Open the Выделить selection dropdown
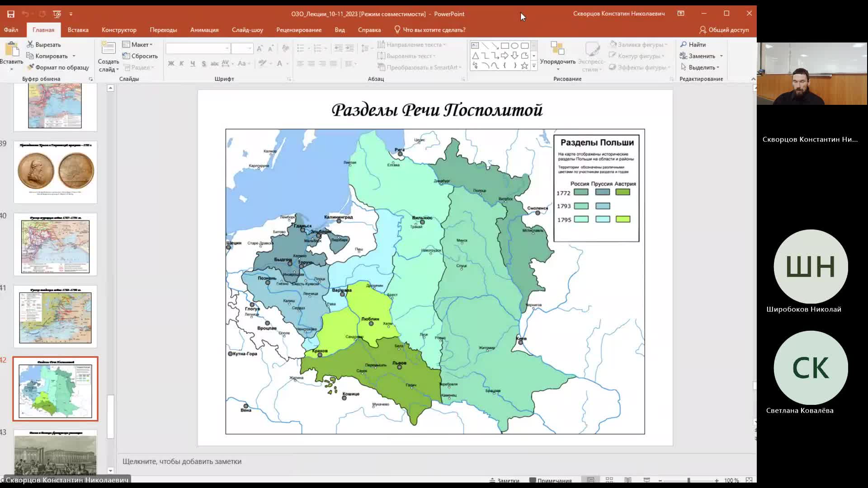Screen dimensions: 868x488 [x=700, y=67]
